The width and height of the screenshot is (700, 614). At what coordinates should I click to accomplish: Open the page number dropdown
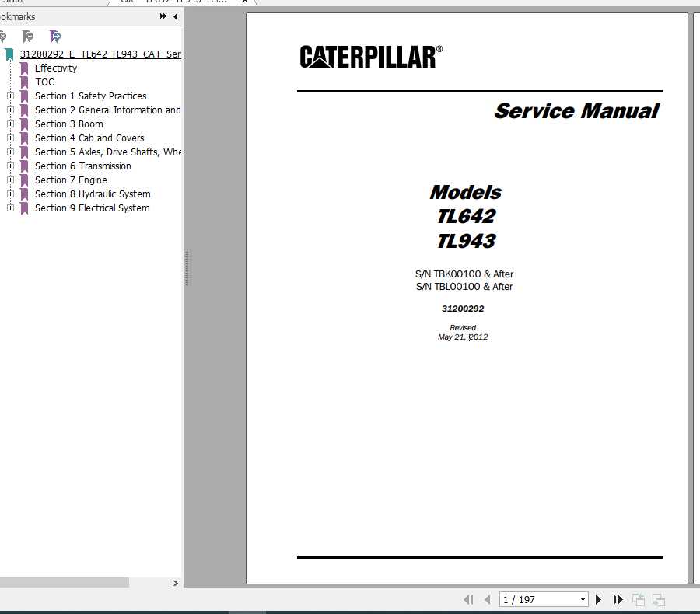click(582, 599)
